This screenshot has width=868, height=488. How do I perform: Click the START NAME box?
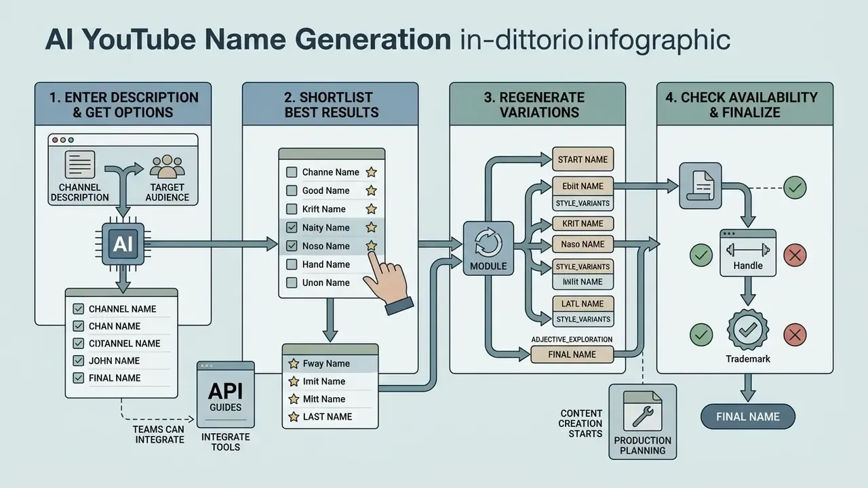pos(583,159)
